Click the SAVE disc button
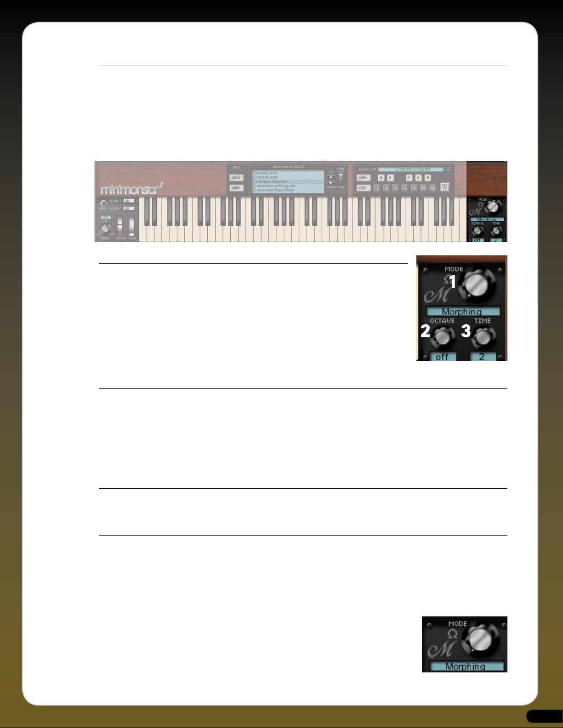The image size is (563, 728). coord(237,188)
